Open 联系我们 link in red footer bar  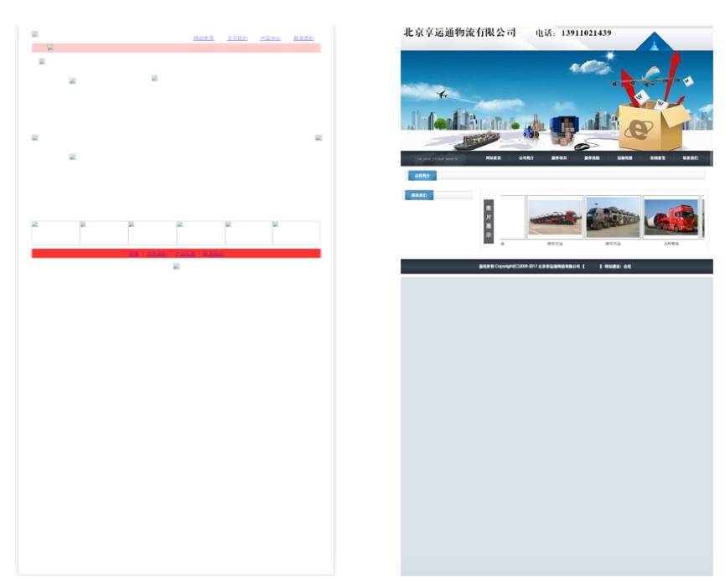(x=213, y=254)
